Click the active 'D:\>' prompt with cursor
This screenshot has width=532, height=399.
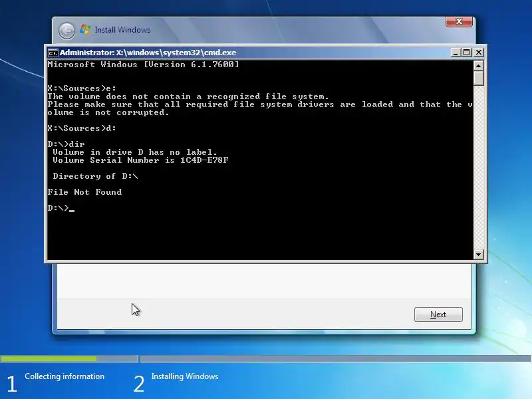tap(61, 208)
